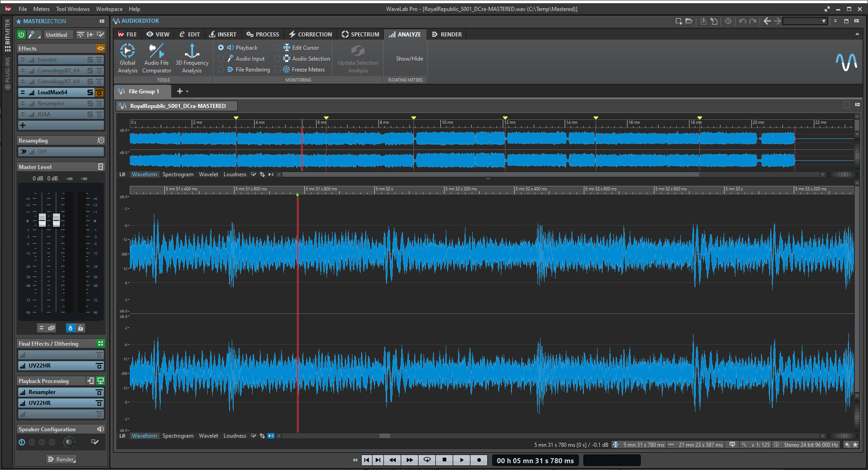Click Show/Hide floating meters
868x470 pixels.
click(x=409, y=58)
